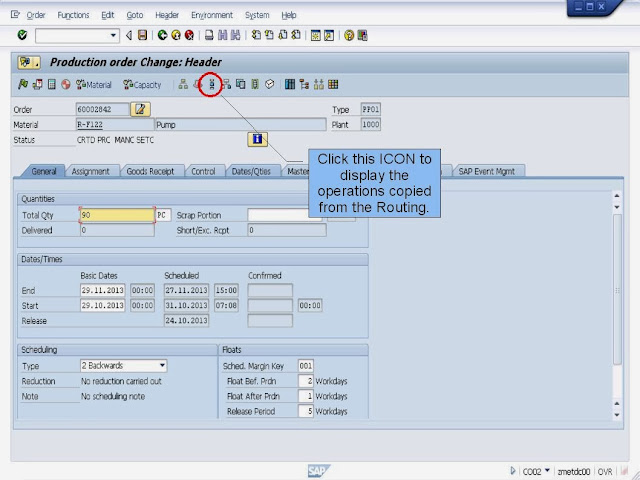Click the Cost calculator icon
Screen dimensions: 640x480
[51, 84]
